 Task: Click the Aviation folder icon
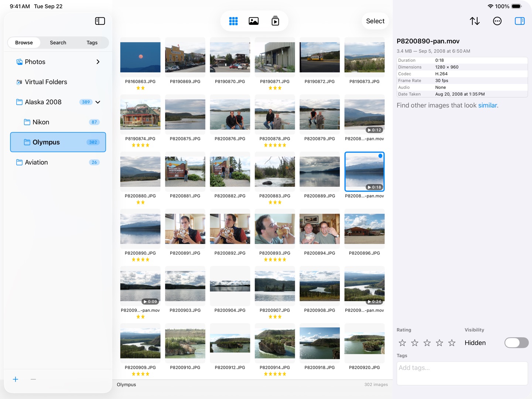tap(19, 162)
